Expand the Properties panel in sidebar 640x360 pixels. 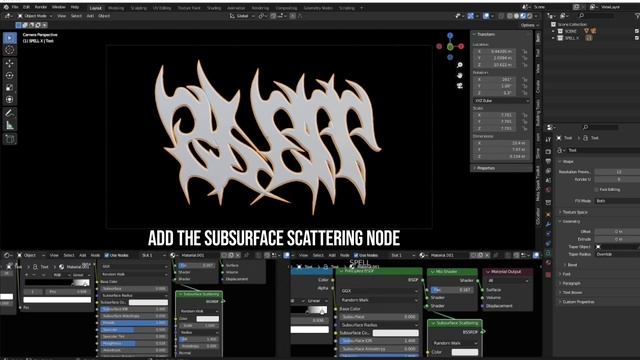click(485, 168)
